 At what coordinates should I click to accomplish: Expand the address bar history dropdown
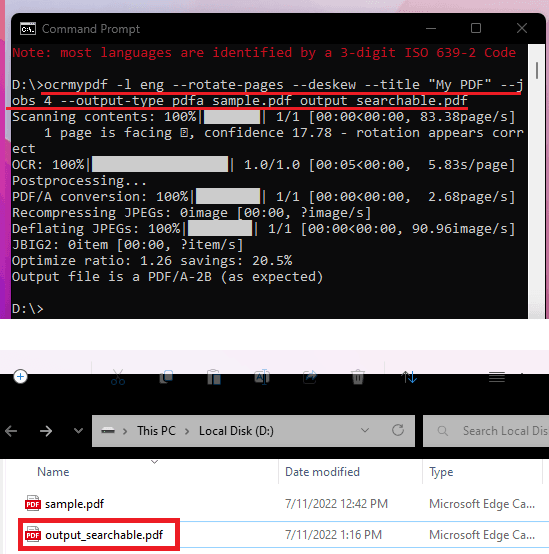point(365,430)
